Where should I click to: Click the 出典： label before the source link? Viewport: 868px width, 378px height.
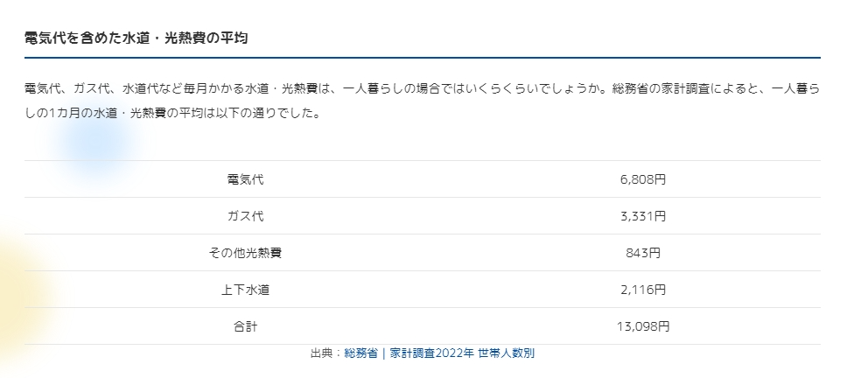(x=326, y=353)
